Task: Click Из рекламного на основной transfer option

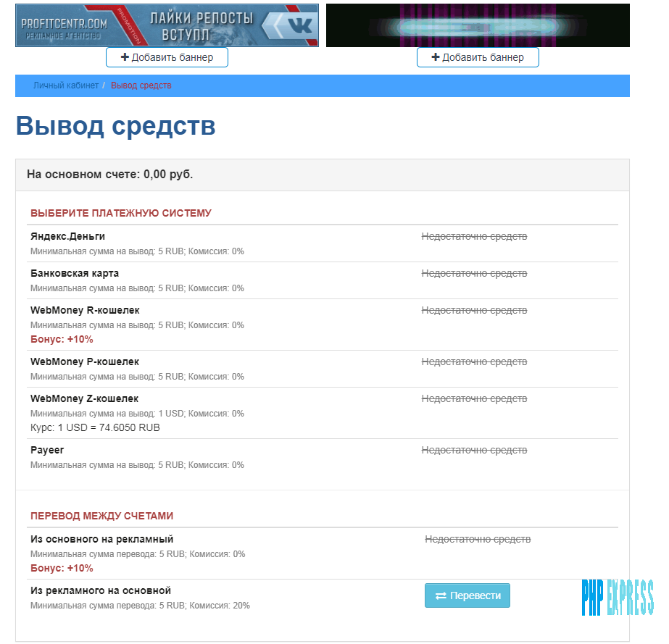Action: tap(101, 590)
